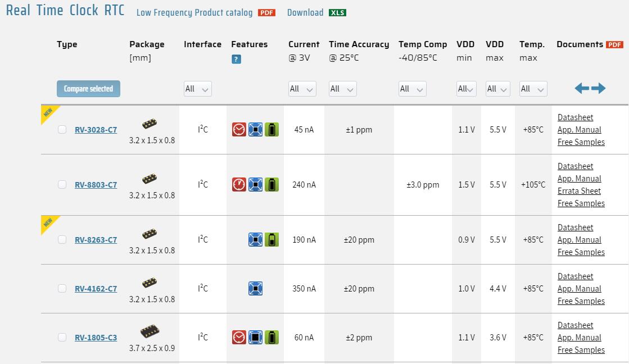This screenshot has width=629, height=364.
Task: Click the right arrow above Documents column
Action: (x=599, y=88)
